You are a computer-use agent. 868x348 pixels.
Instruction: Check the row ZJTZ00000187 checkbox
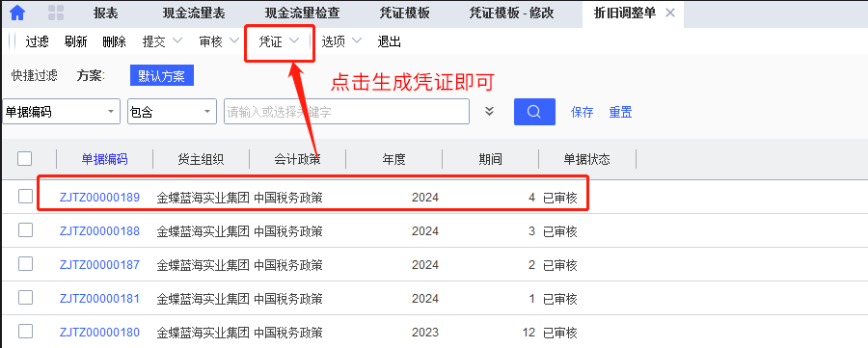point(25,264)
